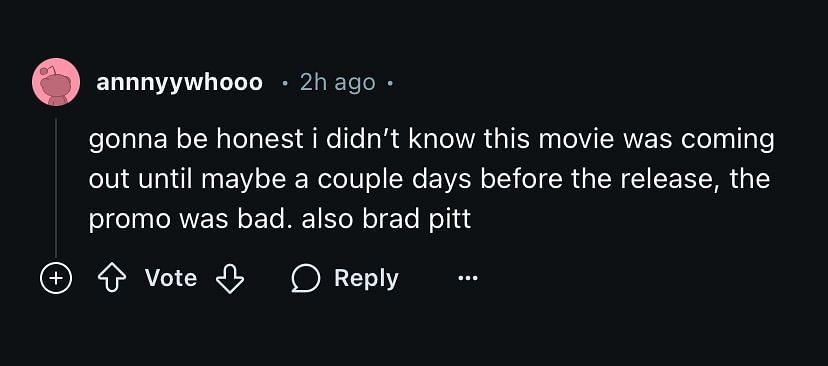Collapse the thread via the vertical thread line

click(55, 186)
